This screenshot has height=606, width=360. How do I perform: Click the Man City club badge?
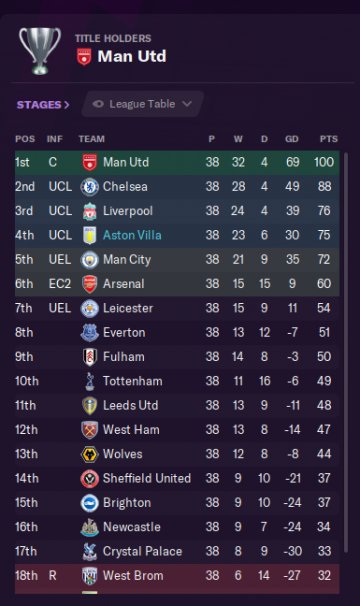[89, 260]
